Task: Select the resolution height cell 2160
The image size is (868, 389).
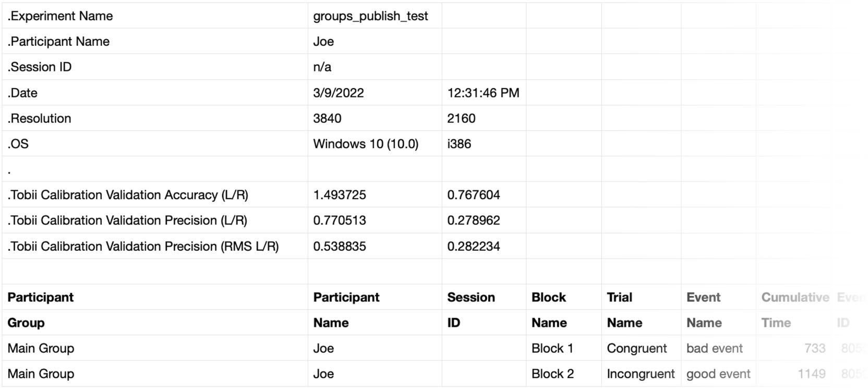Action: [x=461, y=118]
